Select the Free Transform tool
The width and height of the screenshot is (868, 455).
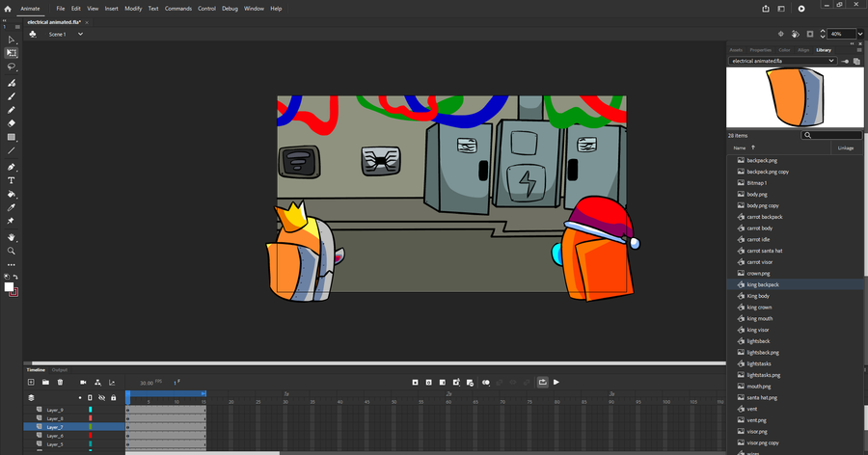[x=11, y=53]
